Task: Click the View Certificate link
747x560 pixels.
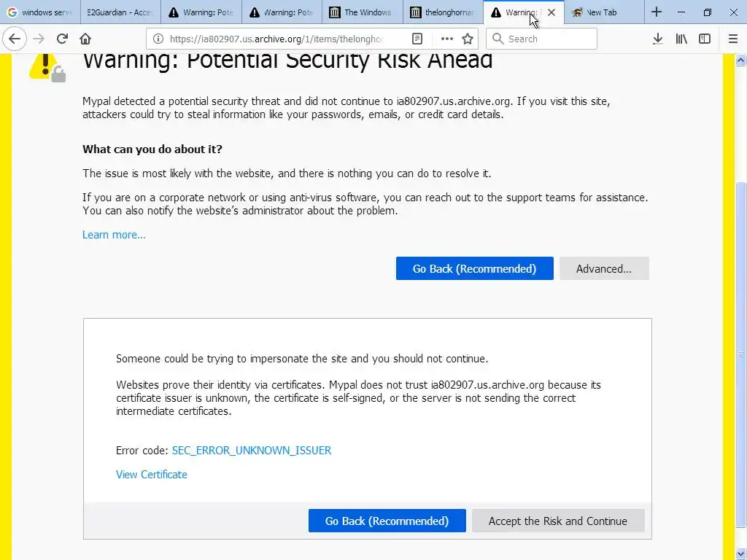Action: coord(152,475)
